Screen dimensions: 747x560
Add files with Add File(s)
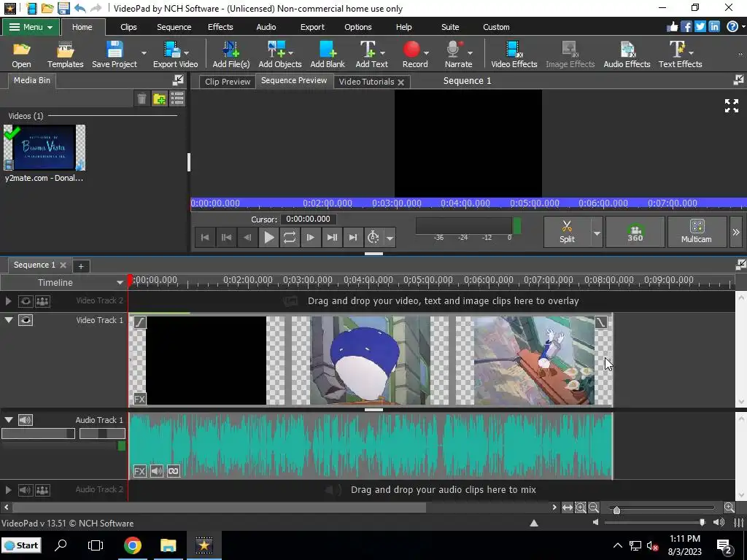[x=231, y=54]
